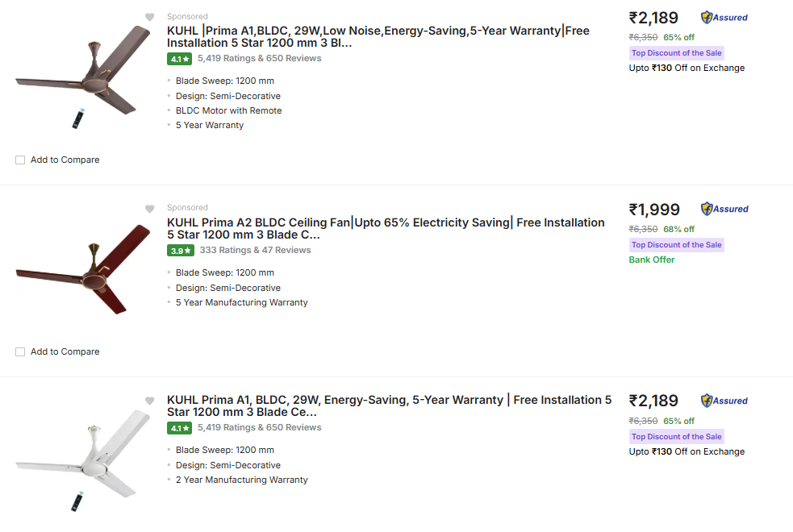
Task: Click the white fan product image
Action: point(83,461)
